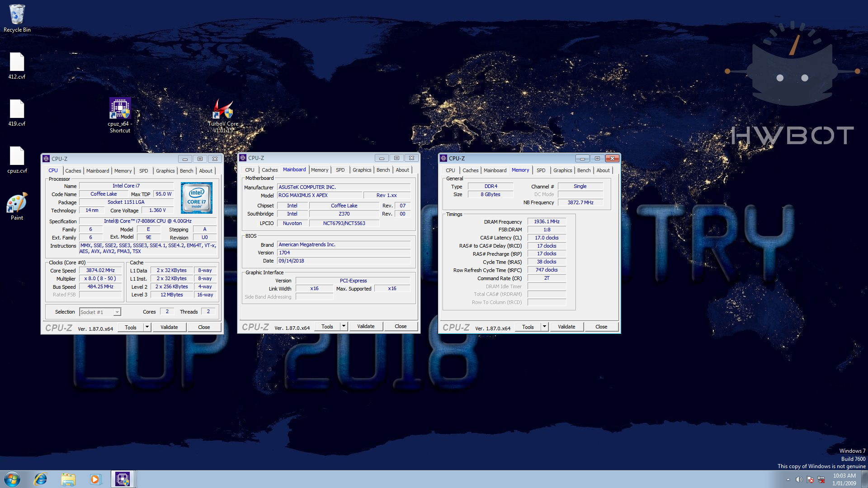868x488 pixels.
Task: Click Tools button in the Memory window
Action: [x=528, y=327]
